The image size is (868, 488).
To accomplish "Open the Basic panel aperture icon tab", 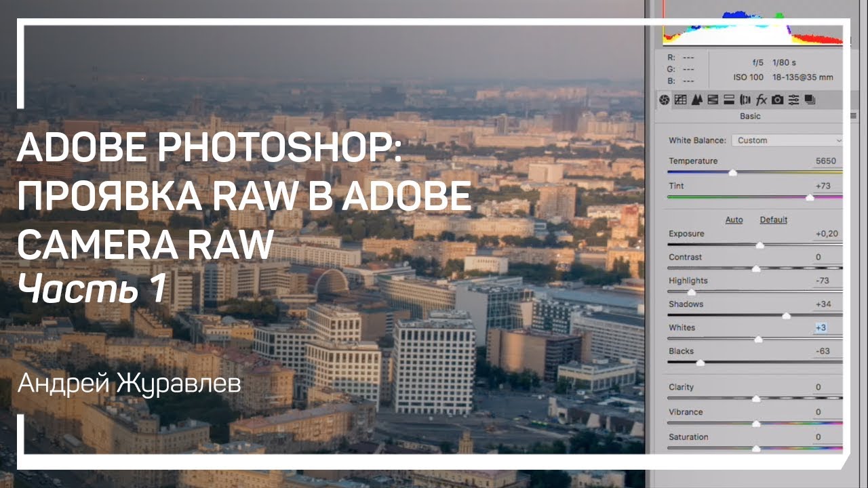I will (665, 100).
